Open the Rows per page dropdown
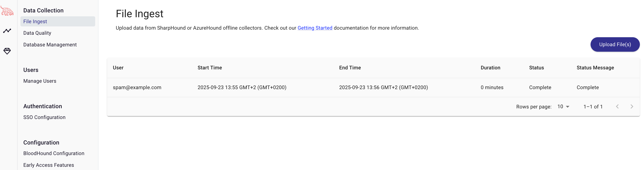 (563, 107)
